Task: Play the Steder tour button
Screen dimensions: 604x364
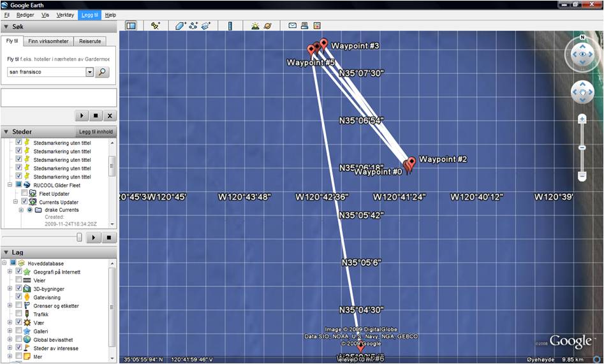Action: pyautogui.click(x=94, y=238)
